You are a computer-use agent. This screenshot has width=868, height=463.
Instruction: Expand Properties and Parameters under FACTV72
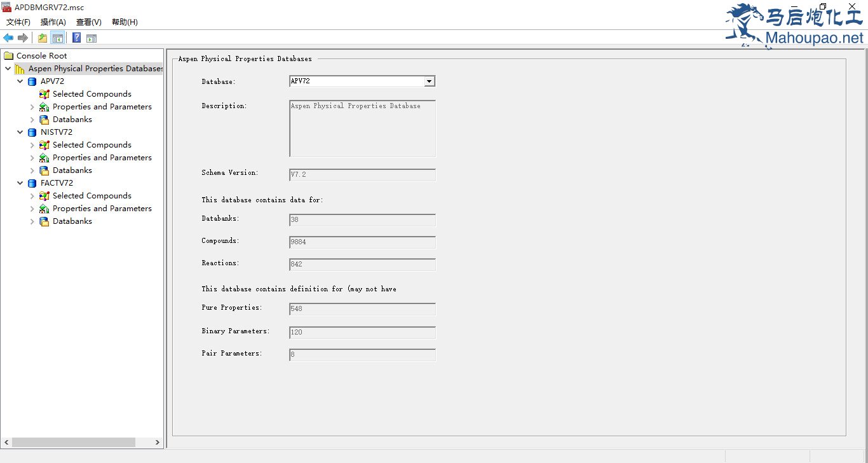pos(32,209)
